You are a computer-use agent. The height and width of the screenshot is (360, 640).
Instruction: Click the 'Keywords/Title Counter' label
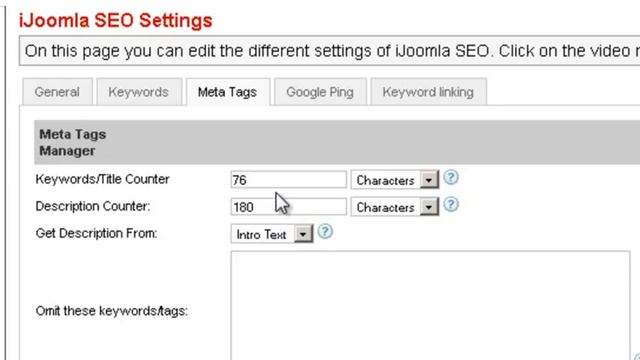tap(102, 179)
